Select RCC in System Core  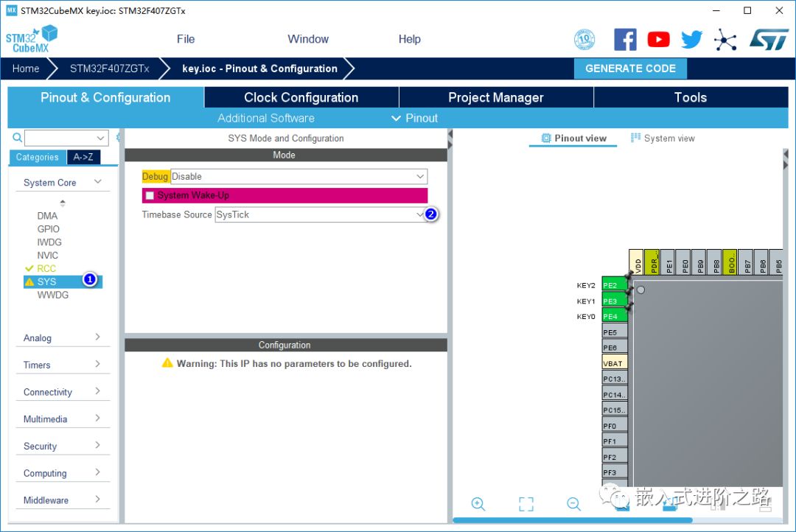(x=46, y=268)
